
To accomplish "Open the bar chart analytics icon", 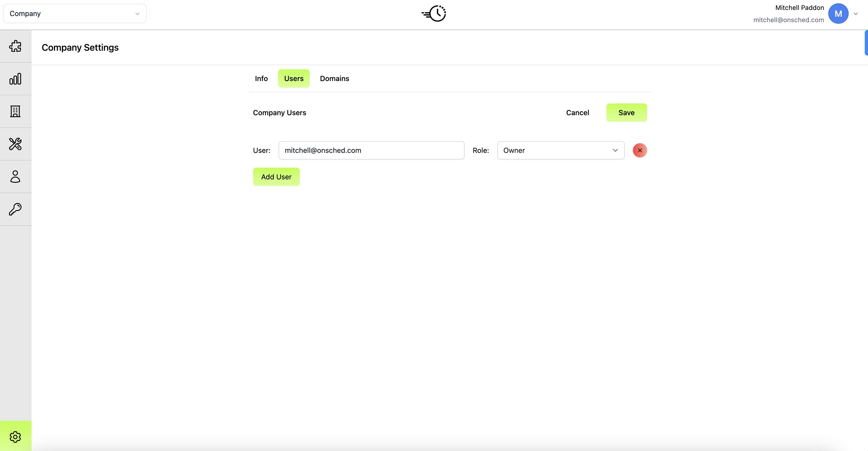I will [16, 79].
